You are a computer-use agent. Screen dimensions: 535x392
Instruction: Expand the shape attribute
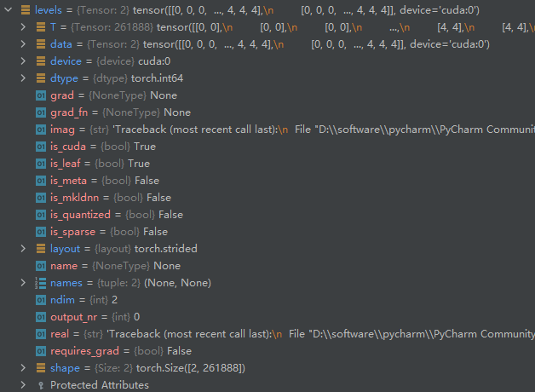(23, 368)
